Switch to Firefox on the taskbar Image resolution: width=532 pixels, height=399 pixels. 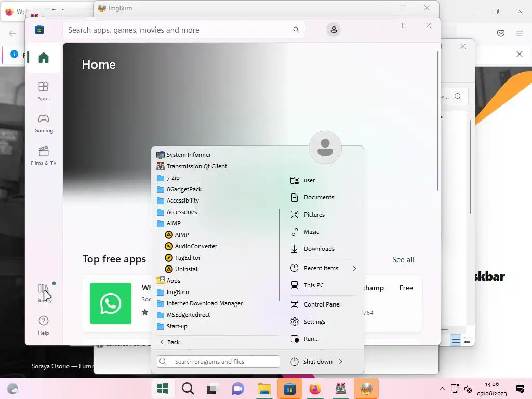coord(315,389)
